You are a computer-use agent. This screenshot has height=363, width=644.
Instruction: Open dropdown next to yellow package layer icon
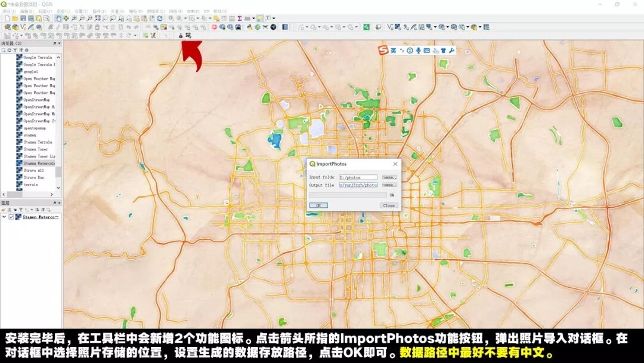479,27
